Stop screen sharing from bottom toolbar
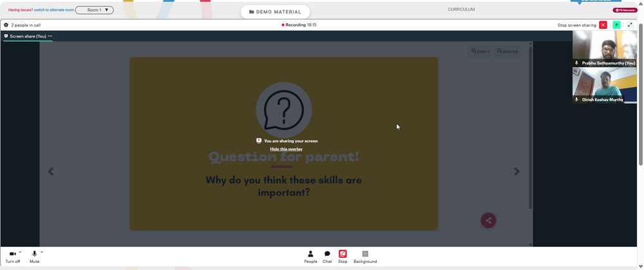644x270 pixels. pyautogui.click(x=343, y=257)
